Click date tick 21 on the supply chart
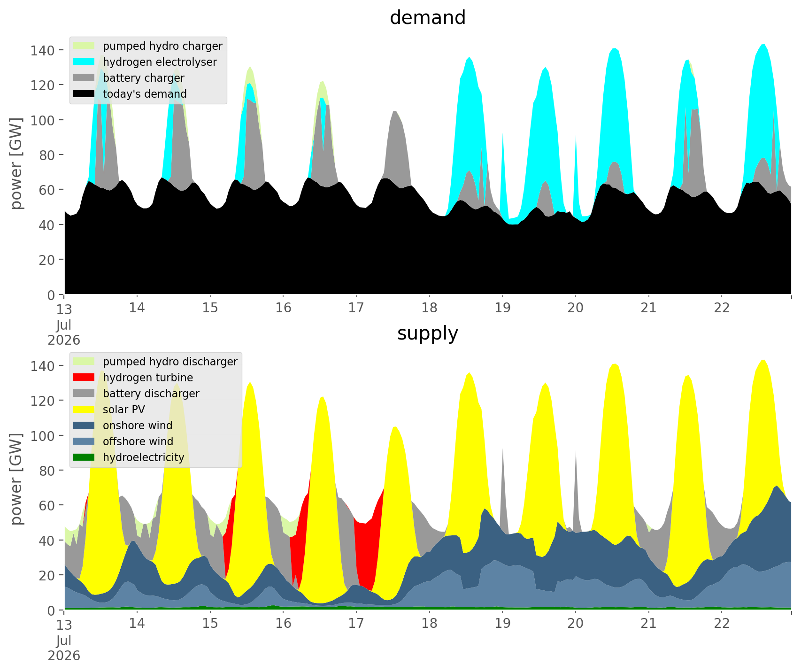Image resolution: width=801 pixels, height=672 pixels. (648, 624)
